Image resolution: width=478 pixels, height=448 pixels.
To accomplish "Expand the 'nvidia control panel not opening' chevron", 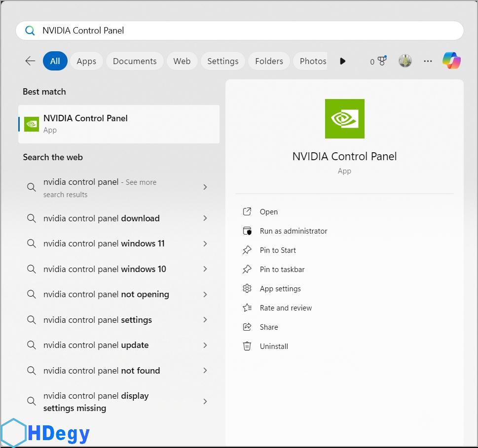I will pyautogui.click(x=205, y=294).
